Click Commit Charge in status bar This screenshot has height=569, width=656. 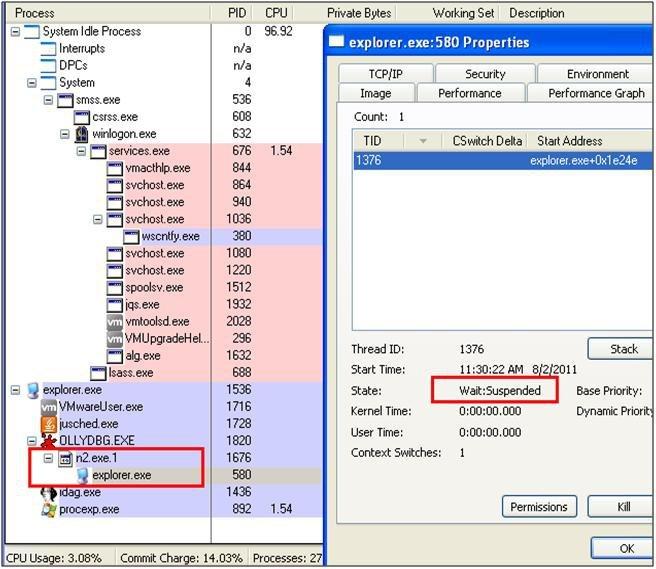pos(181,558)
